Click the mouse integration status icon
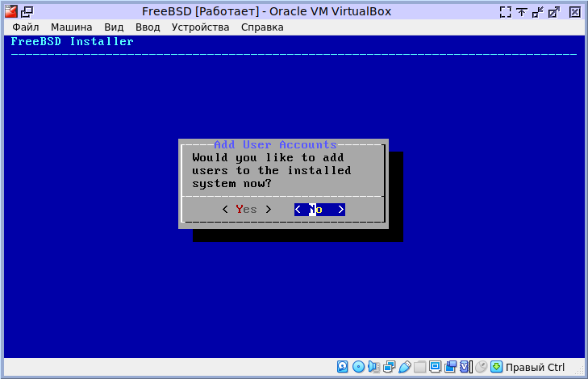 (481, 367)
